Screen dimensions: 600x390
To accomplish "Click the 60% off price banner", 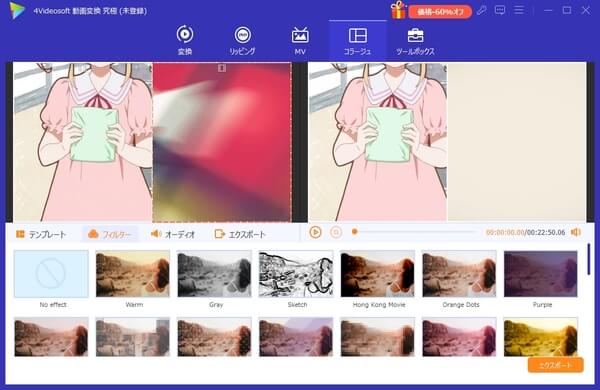I will (x=440, y=12).
